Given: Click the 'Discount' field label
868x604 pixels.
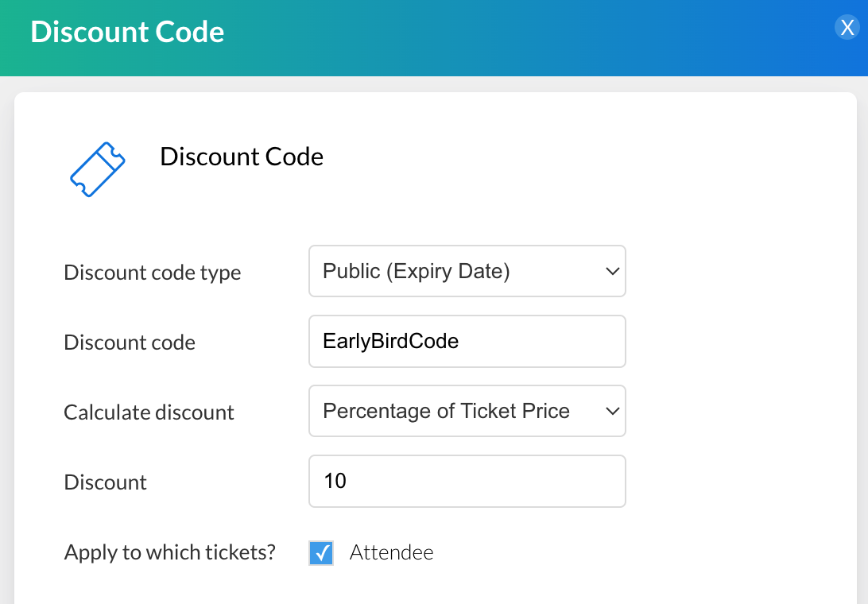Looking at the screenshot, I should (105, 482).
